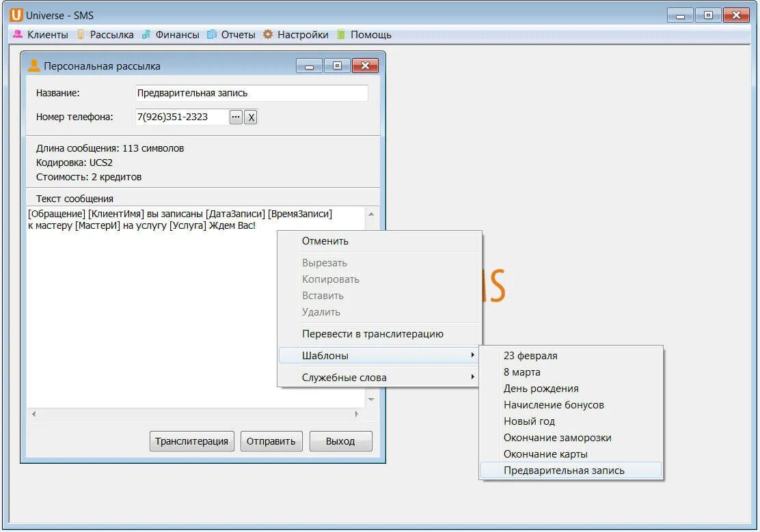The width and height of the screenshot is (760, 532).
Task: Select Перевести в транслитерацию
Action: tap(380, 334)
